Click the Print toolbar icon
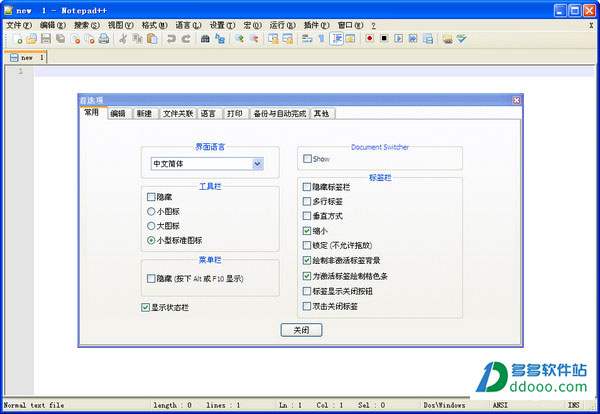Image resolution: width=600 pixels, height=414 pixels. [x=104, y=39]
